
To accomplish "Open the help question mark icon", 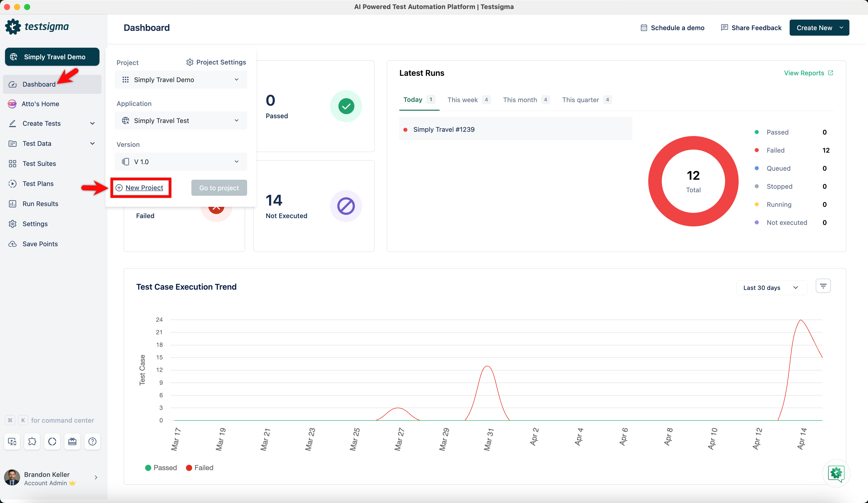I will pos(92,441).
